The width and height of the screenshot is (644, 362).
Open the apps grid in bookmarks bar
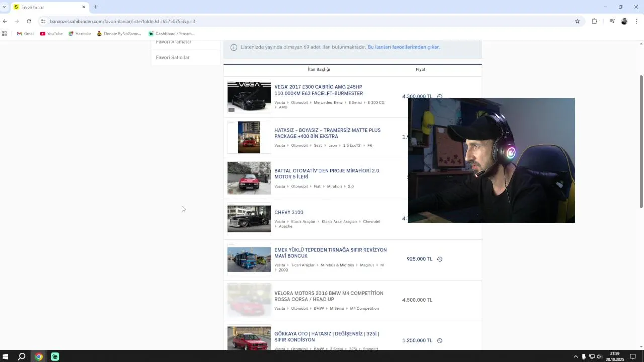tap(4, 34)
